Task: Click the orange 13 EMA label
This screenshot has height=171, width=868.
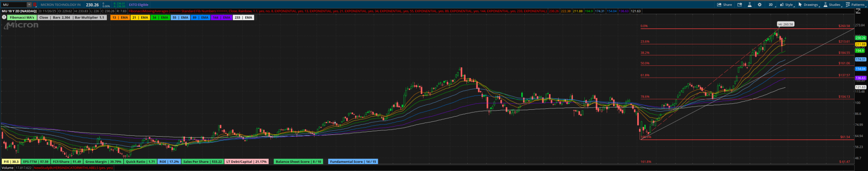Action: tap(120, 17)
